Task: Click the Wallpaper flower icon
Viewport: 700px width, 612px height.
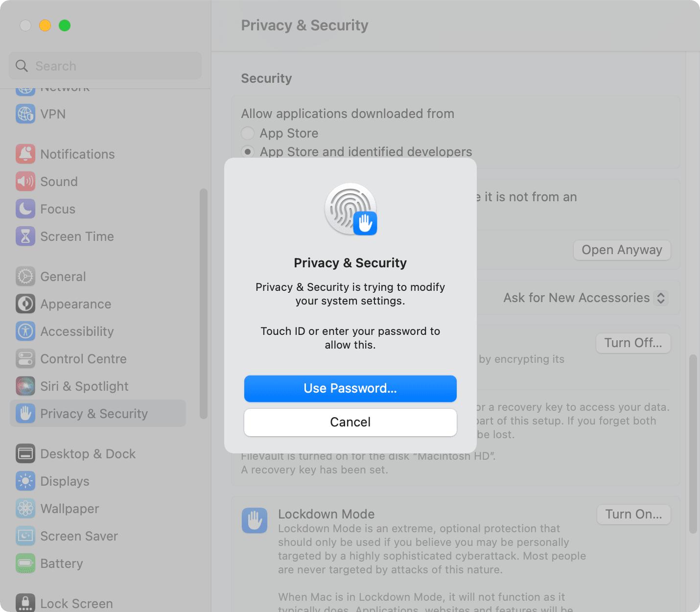Action: (x=25, y=508)
